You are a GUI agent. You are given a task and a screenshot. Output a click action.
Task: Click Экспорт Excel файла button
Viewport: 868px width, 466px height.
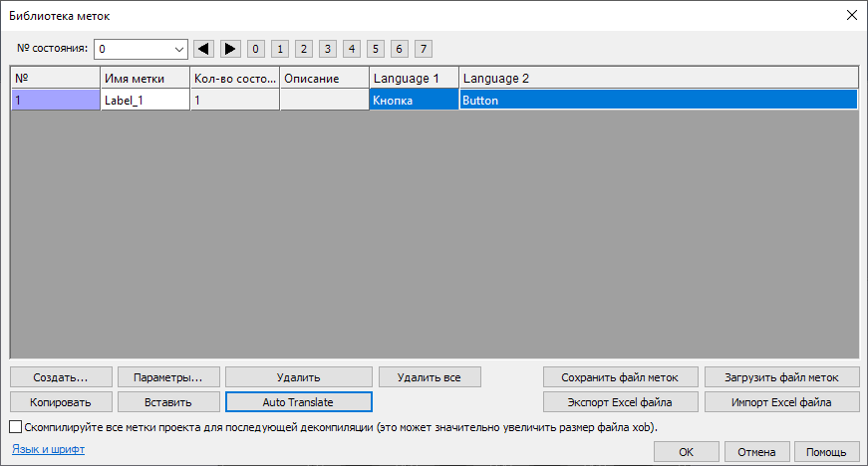pos(620,402)
